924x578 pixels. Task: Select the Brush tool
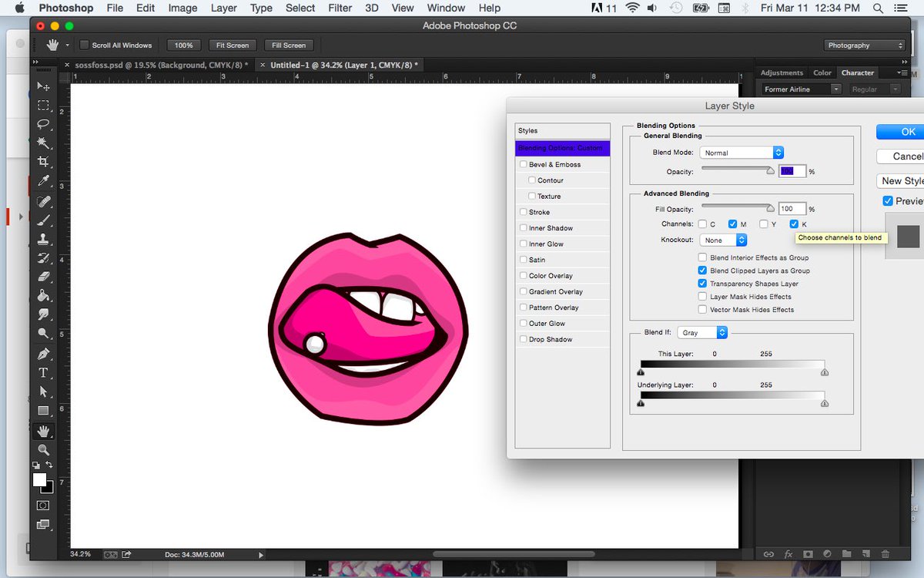coord(43,220)
